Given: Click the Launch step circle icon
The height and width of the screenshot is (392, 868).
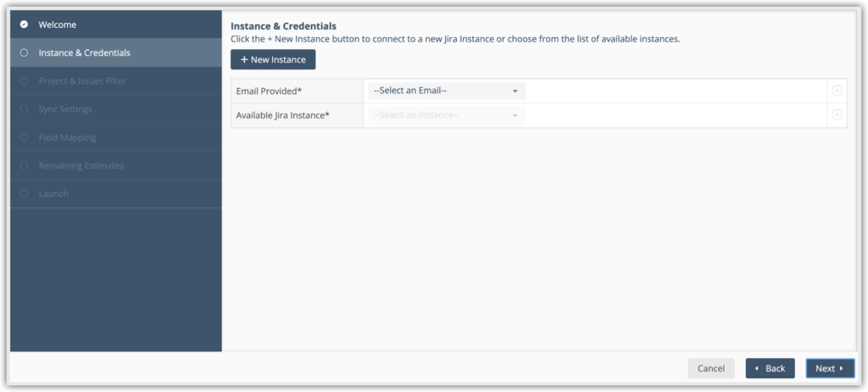Looking at the screenshot, I should 24,194.
